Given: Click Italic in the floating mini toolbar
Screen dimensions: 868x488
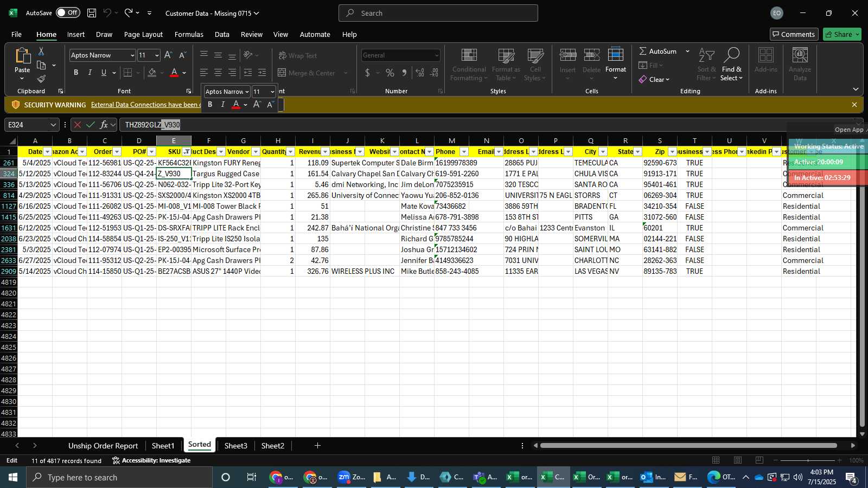Looking at the screenshot, I should tap(222, 105).
